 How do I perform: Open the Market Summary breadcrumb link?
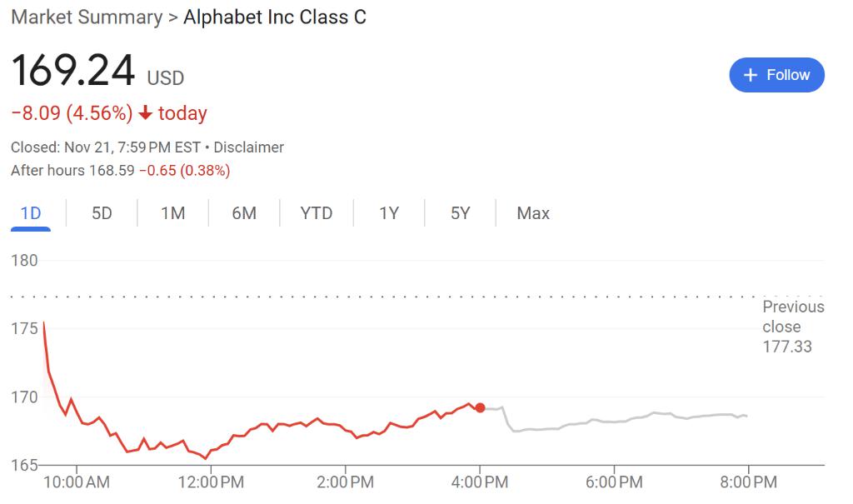(x=86, y=17)
